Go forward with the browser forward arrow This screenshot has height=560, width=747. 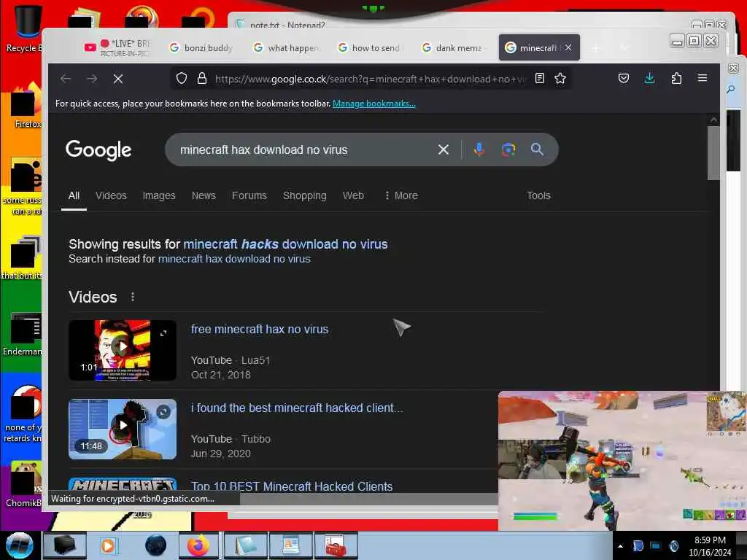pos(92,79)
